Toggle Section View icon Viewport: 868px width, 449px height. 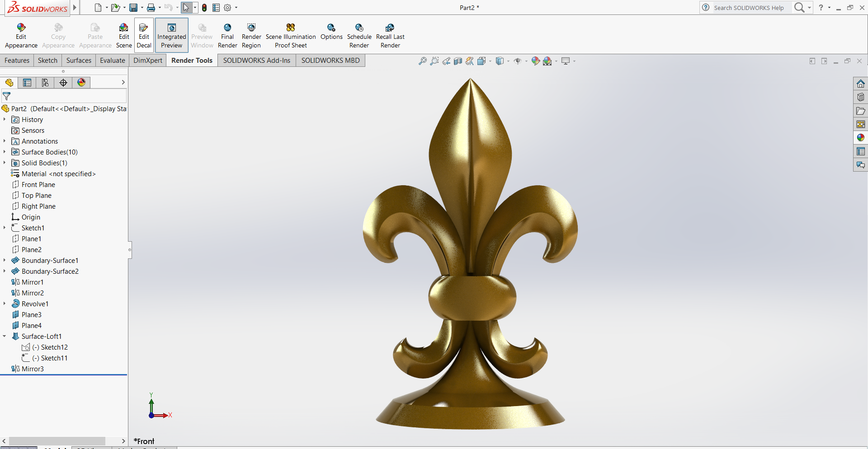(458, 61)
